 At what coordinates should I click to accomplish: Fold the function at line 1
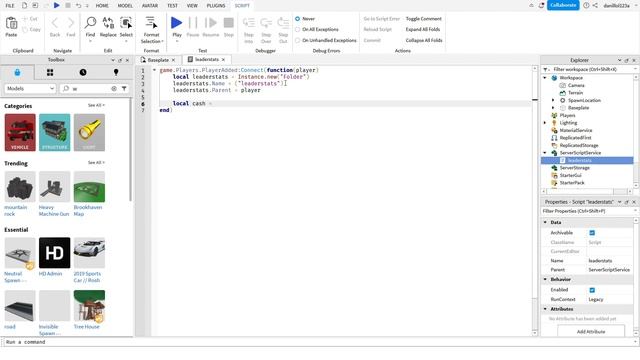click(154, 70)
